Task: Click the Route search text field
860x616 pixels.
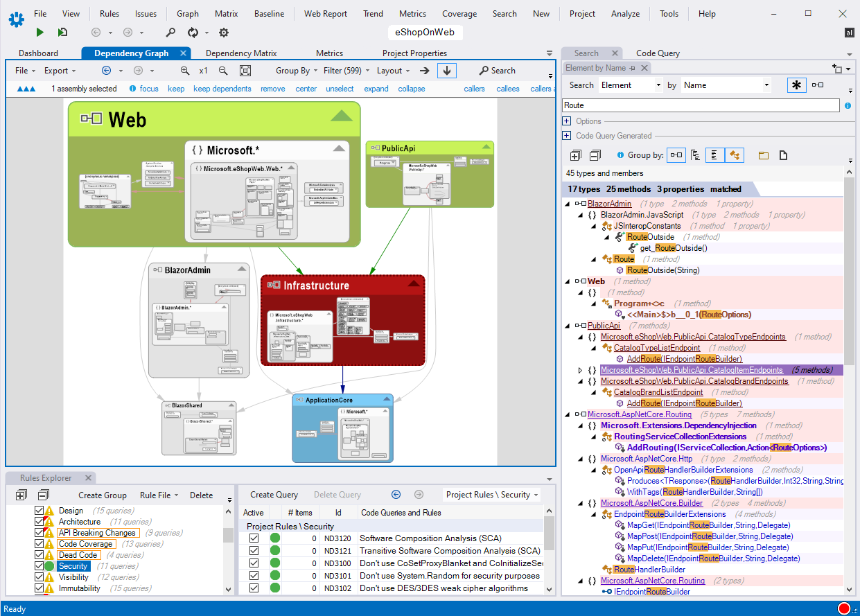Action: pos(700,105)
